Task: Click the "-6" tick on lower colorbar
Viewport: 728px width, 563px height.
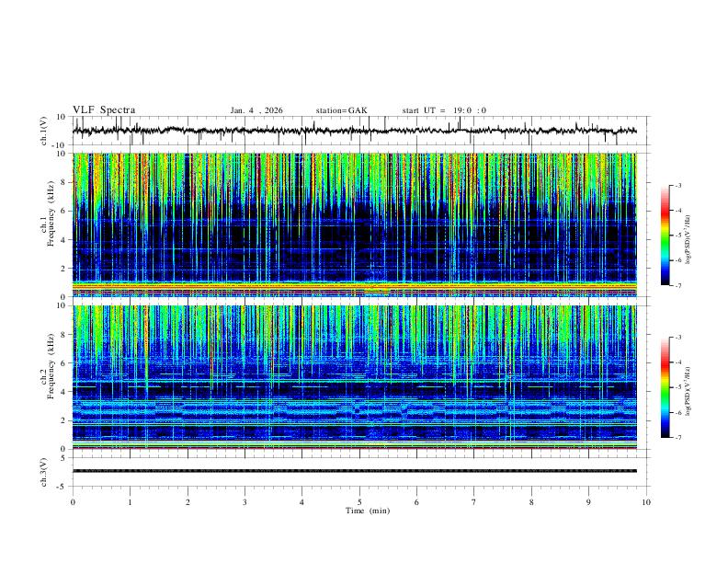Action: click(677, 412)
